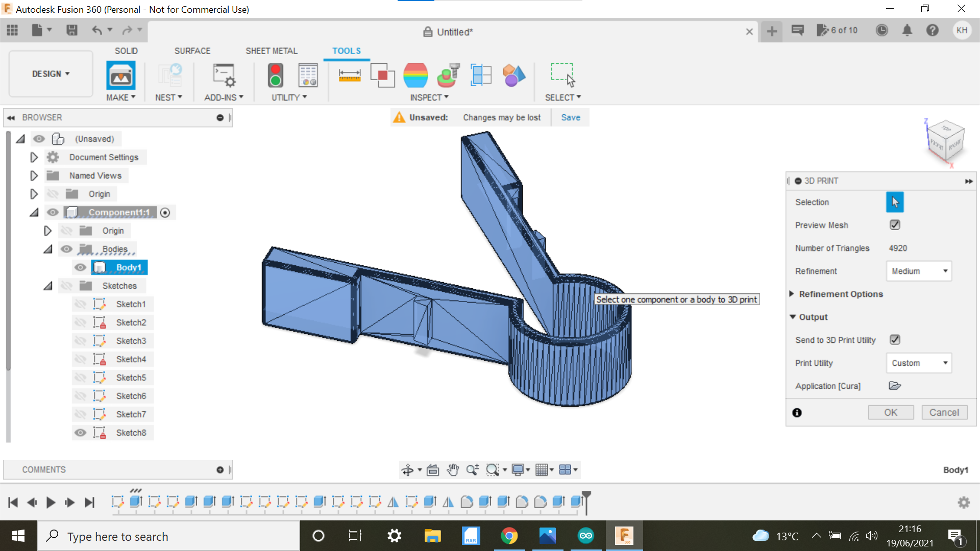Hide Body1 using its eye icon

[x=80, y=267]
